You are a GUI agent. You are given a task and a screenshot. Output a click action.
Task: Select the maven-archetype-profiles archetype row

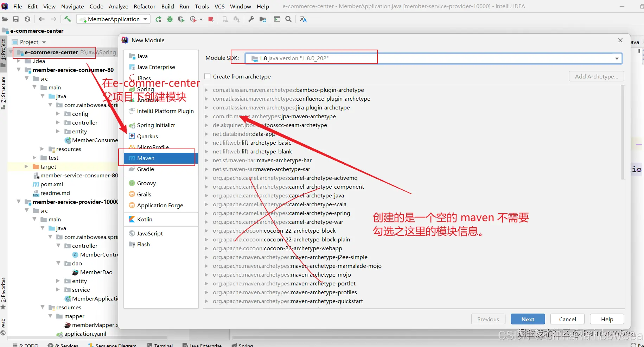coord(412,292)
